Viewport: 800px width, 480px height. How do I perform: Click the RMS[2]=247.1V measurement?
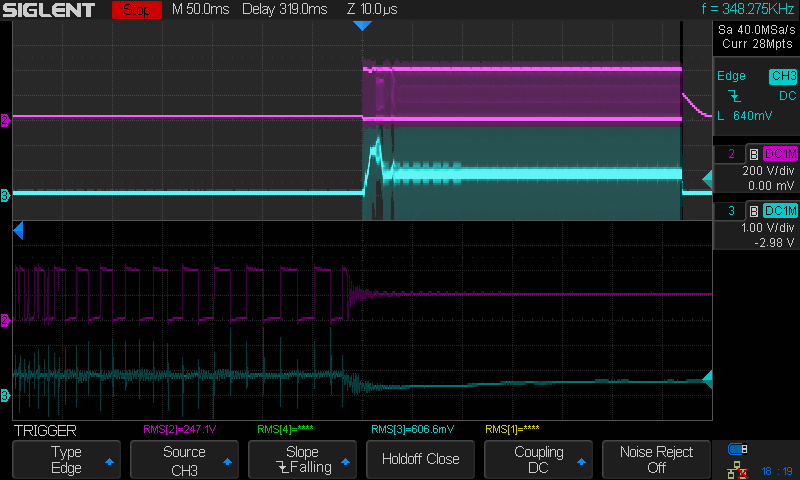[180, 430]
